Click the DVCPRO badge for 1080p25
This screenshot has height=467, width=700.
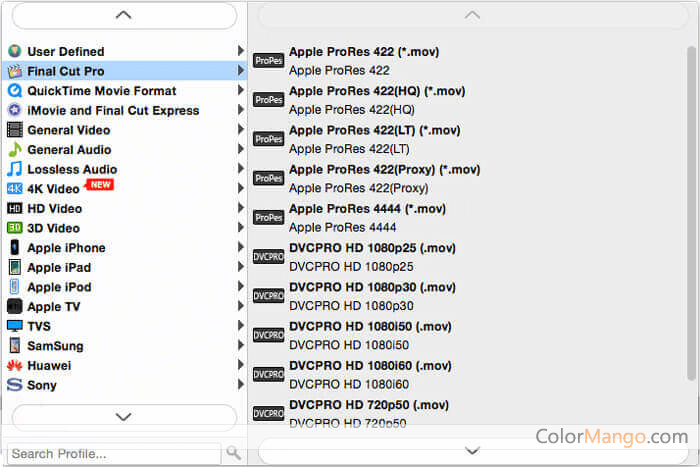(268, 257)
